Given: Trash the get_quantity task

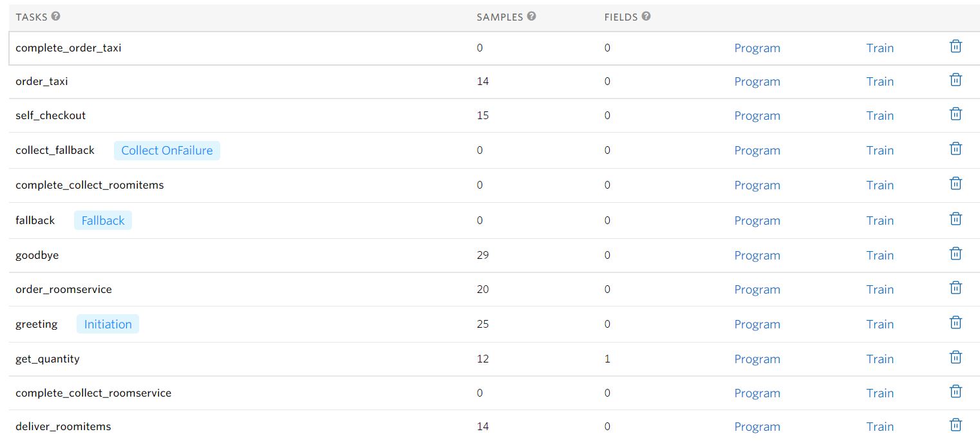Looking at the screenshot, I should [956, 357].
